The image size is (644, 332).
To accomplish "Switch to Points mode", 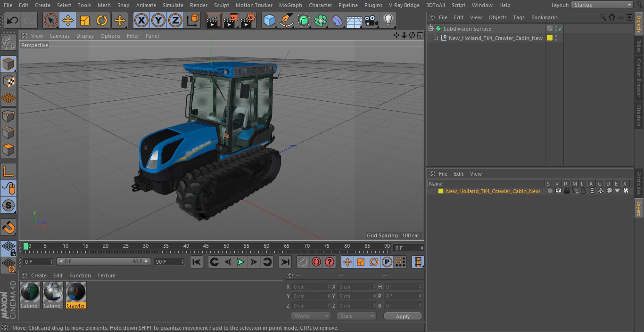I will (x=8, y=115).
